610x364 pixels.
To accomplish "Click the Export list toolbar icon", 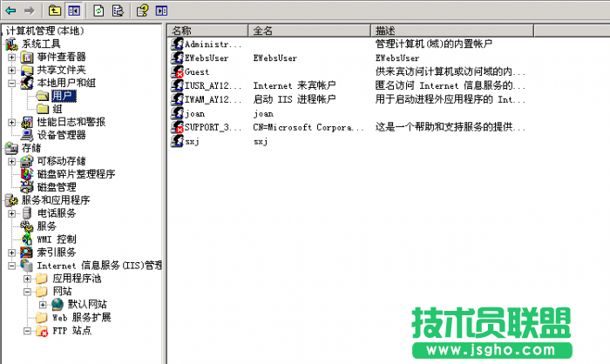I will click(118, 10).
